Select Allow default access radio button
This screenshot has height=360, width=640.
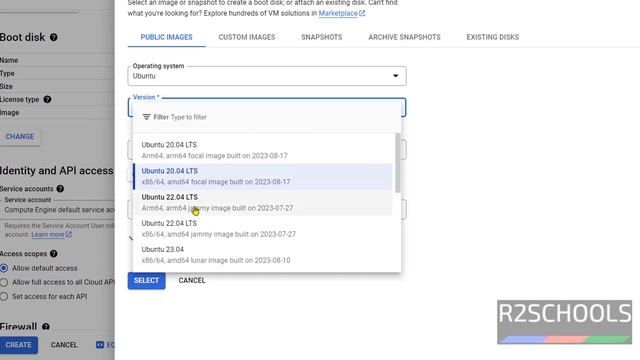pos(4,268)
